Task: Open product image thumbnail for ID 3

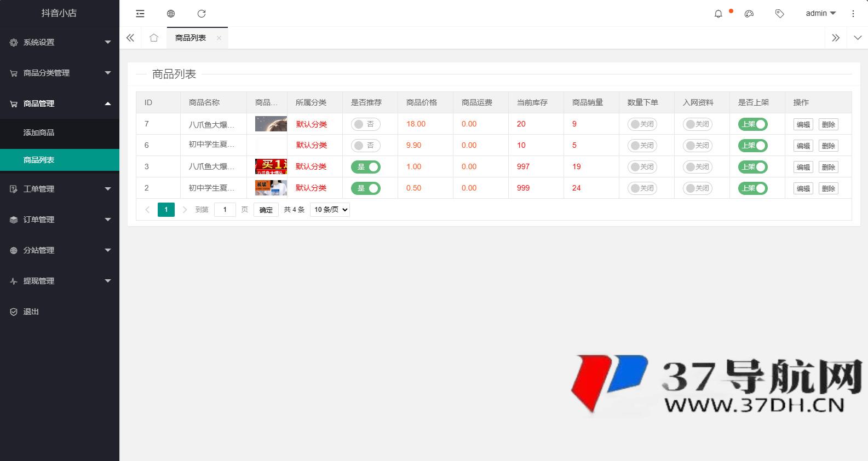Action: (x=271, y=166)
